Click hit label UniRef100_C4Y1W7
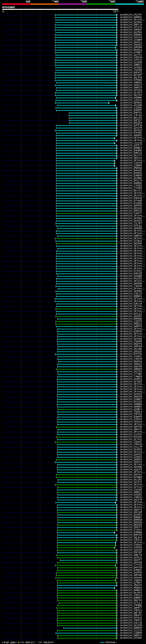Screen dimensions: 146x644 pos(131,638)
